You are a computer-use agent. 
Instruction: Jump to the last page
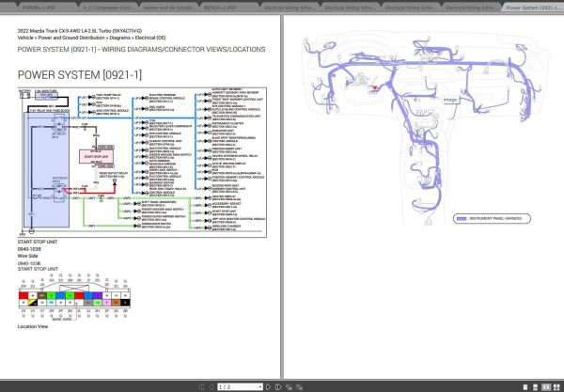point(278,387)
